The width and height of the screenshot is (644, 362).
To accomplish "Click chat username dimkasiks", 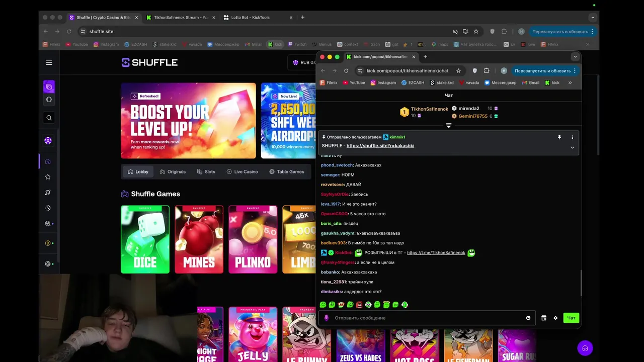I will click(332, 292).
